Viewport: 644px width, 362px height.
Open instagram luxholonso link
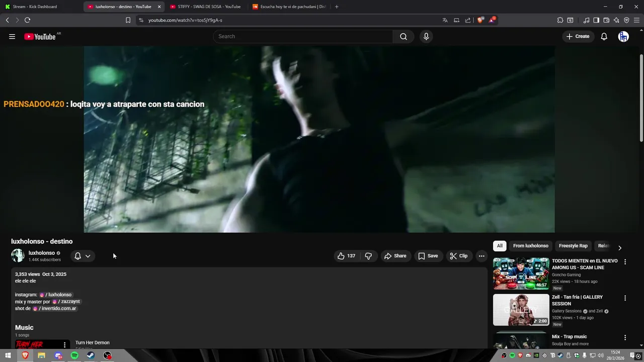pyautogui.click(x=56, y=295)
